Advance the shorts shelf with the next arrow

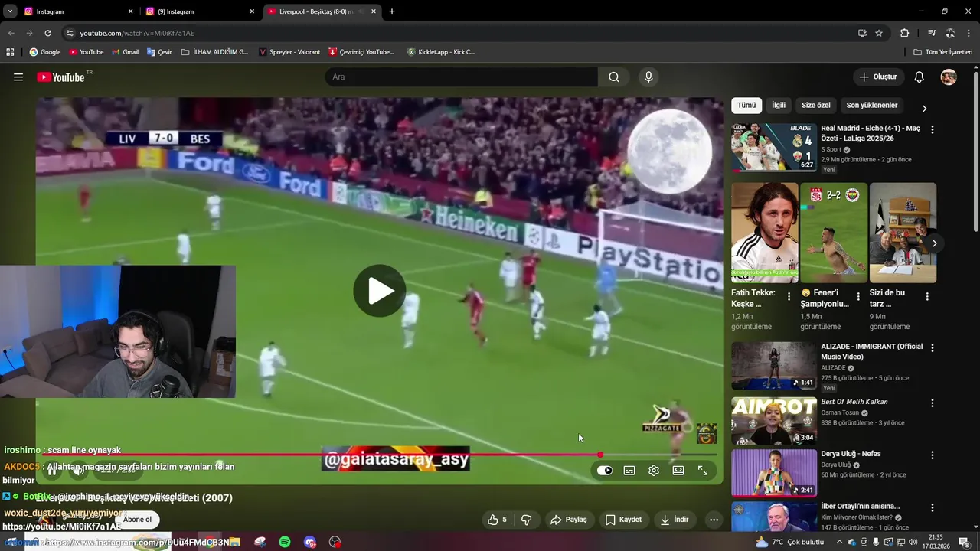[x=934, y=243]
